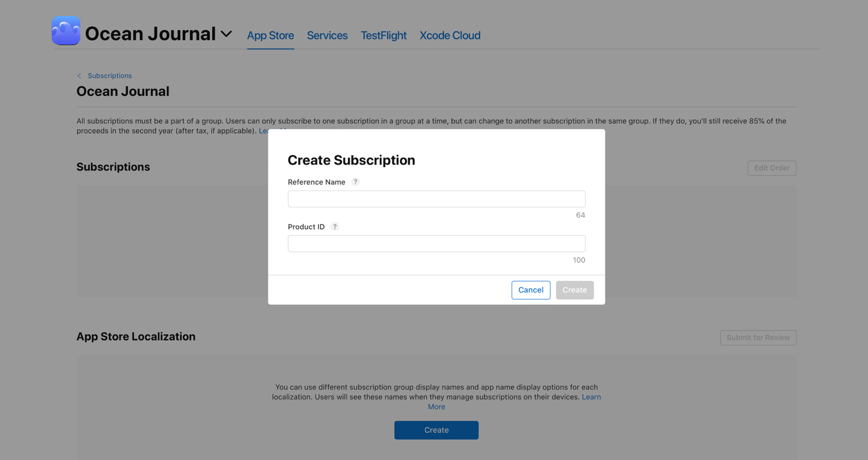Click the Submit for Review button

(x=758, y=337)
